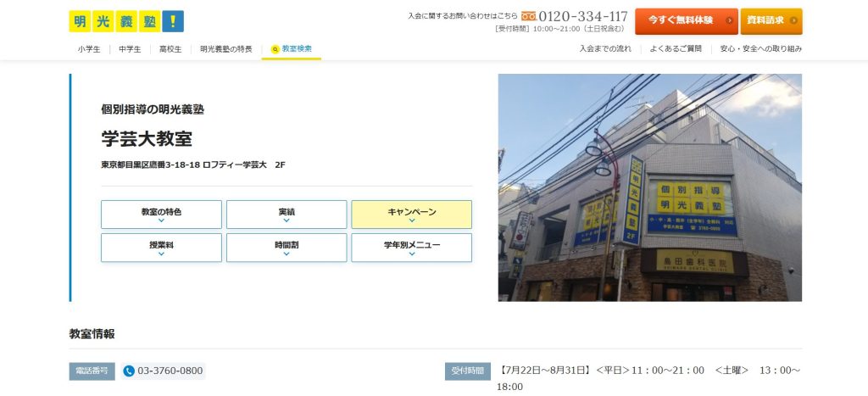
Task: Click the chevron under 学年別メニュー
Action: (x=412, y=254)
